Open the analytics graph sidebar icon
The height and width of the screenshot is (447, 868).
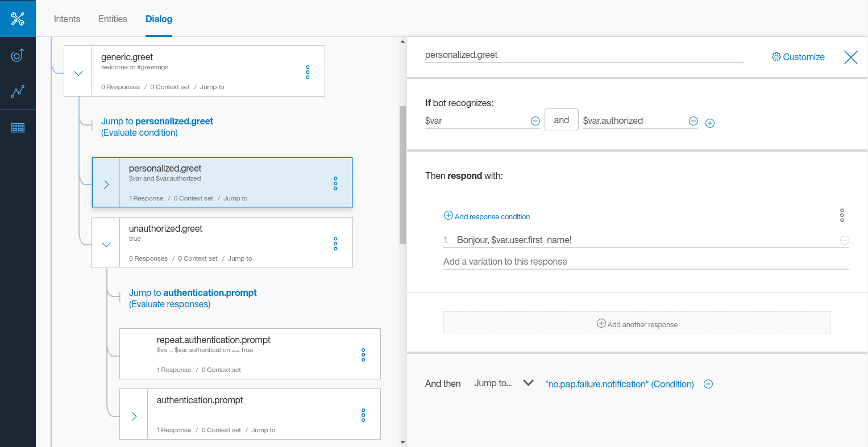[x=18, y=91]
